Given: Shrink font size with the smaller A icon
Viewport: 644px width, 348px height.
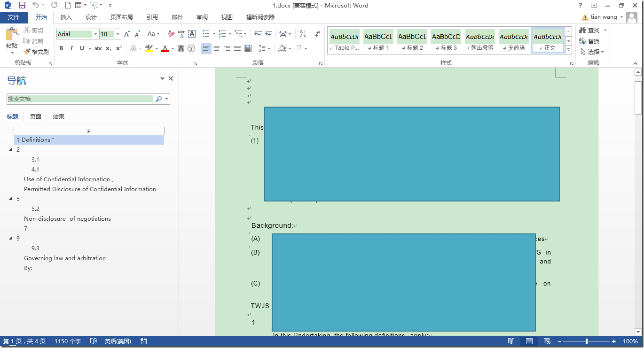Looking at the screenshot, I should click(137, 34).
